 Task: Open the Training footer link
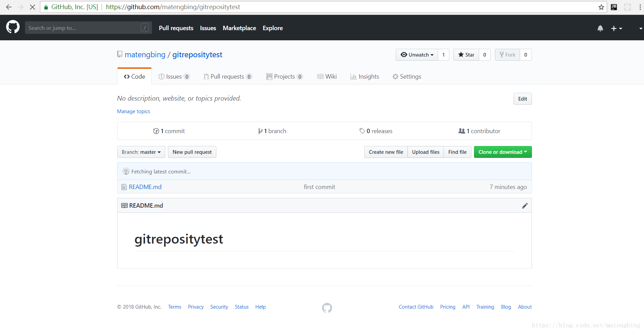pos(485,307)
